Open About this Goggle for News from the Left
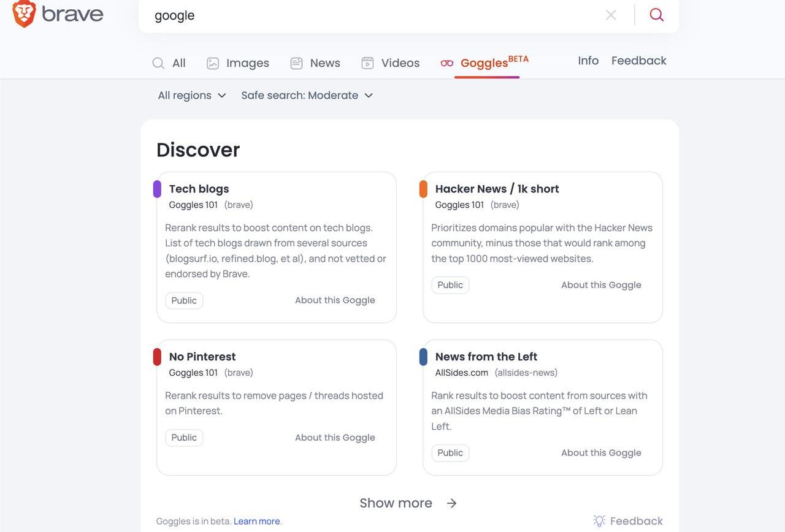 coord(601,453)
